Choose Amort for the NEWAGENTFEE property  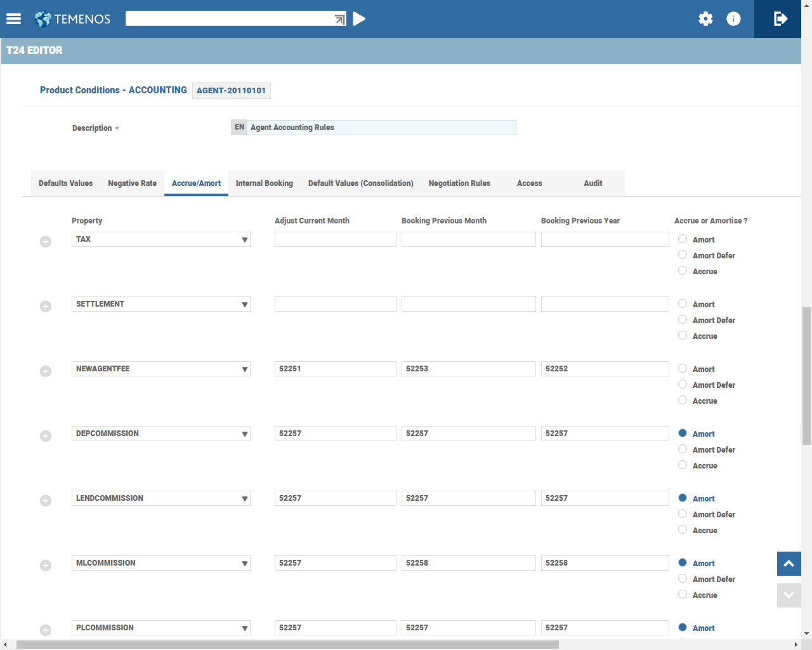tap(683, 369)
